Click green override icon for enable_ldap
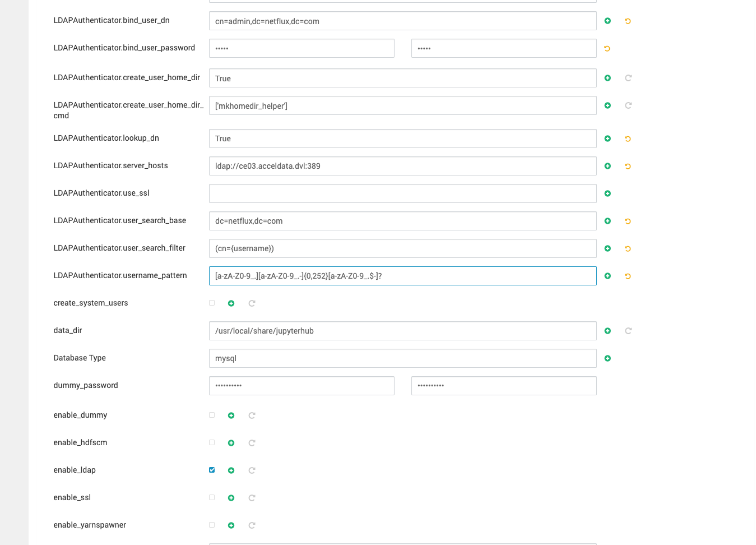 231,470
